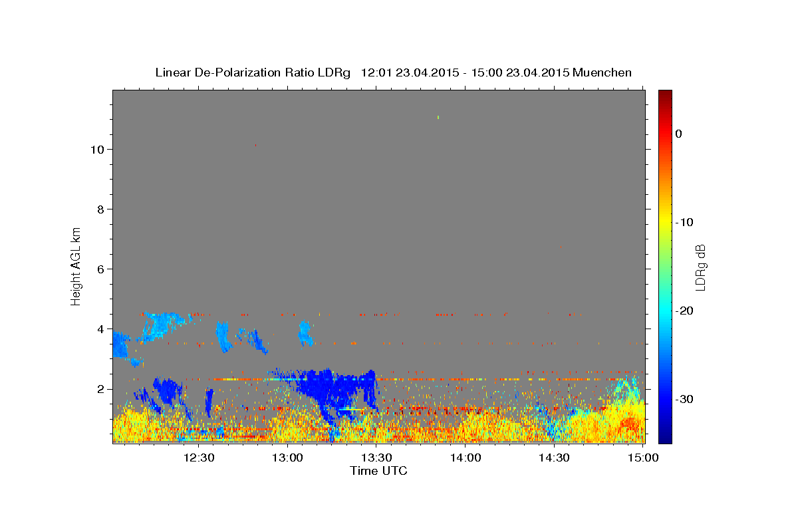Click the height tick label 4
The height and width of the screenshot is (532, 798).
(100, 329)
